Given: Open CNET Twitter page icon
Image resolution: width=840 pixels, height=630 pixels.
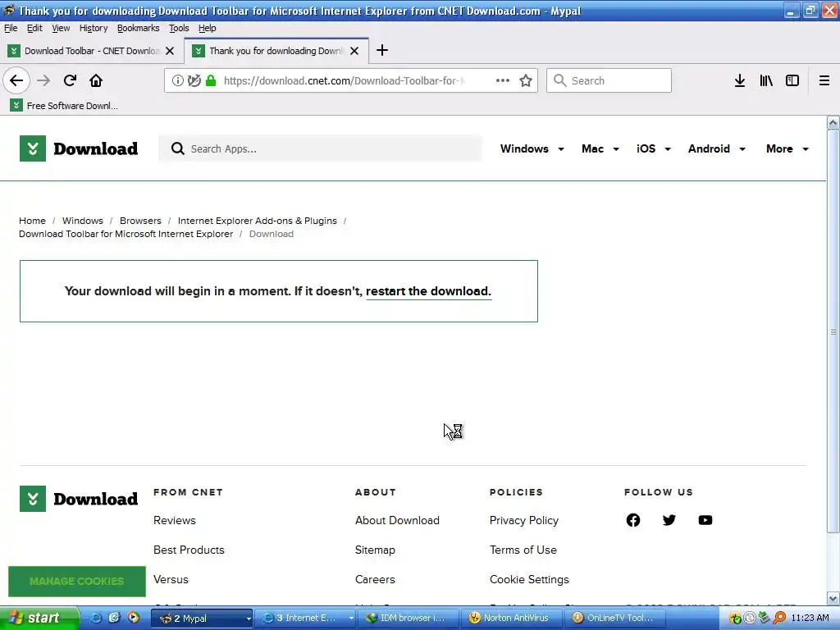Looking at the screenshot, I should click(x=669, y=520).
